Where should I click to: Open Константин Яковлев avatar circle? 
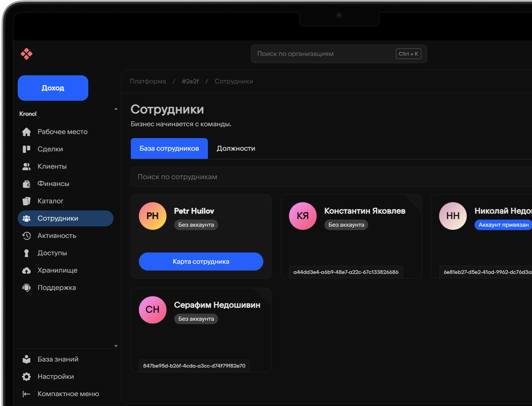302,216
